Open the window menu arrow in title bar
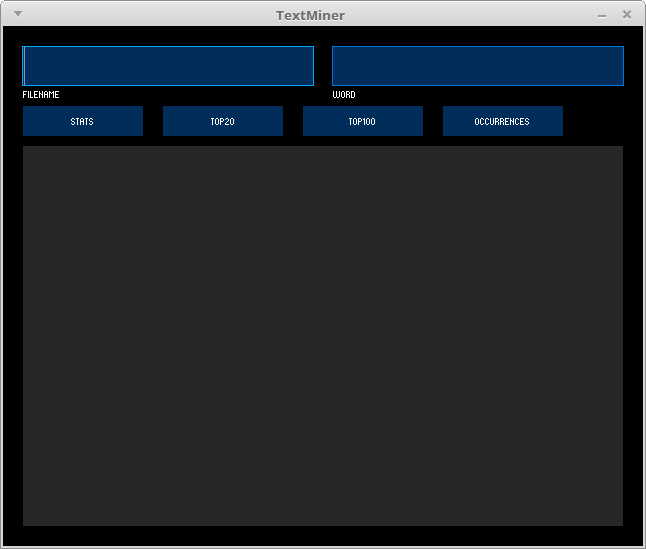The width and height of the screenshot is (646, 549). pyautogui.click(x=18, y=14)
